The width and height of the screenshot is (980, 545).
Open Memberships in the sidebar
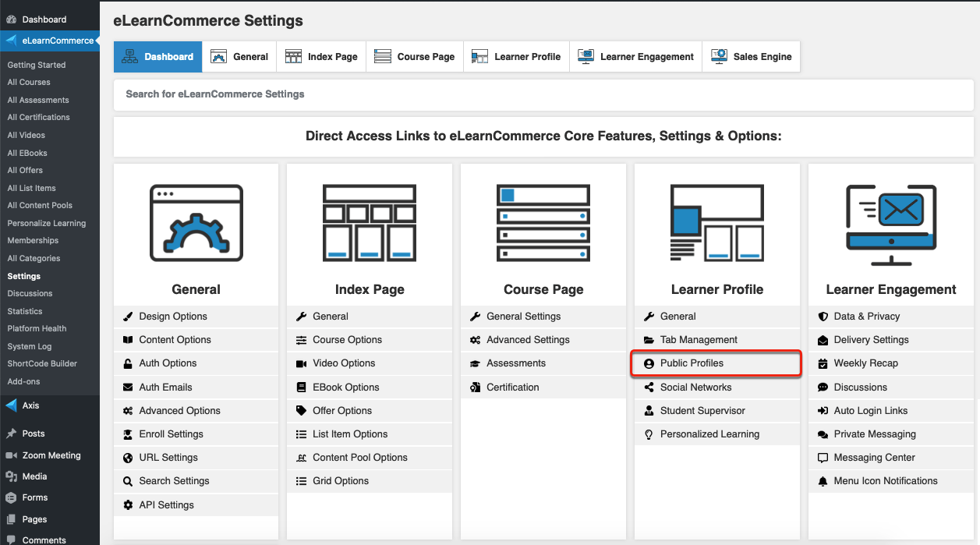click(x=33, y=240)
